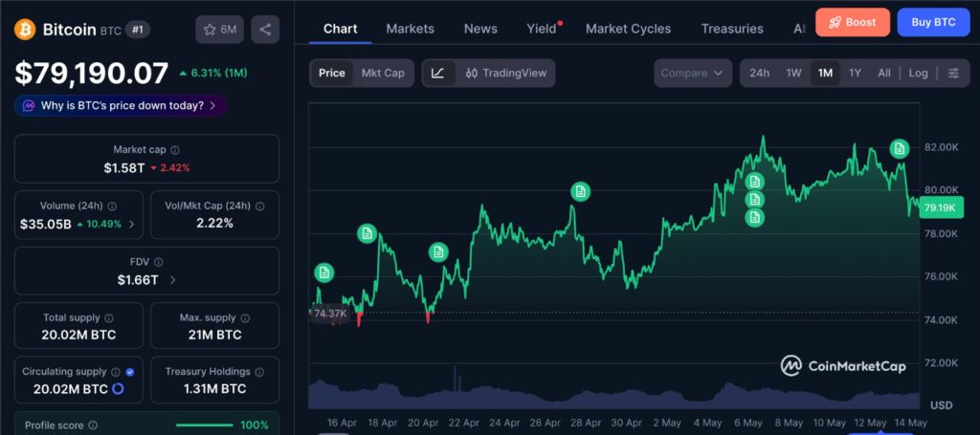Click the Max. supply info icon
Viewport: 980px width, 435px height.
point(245,317)
